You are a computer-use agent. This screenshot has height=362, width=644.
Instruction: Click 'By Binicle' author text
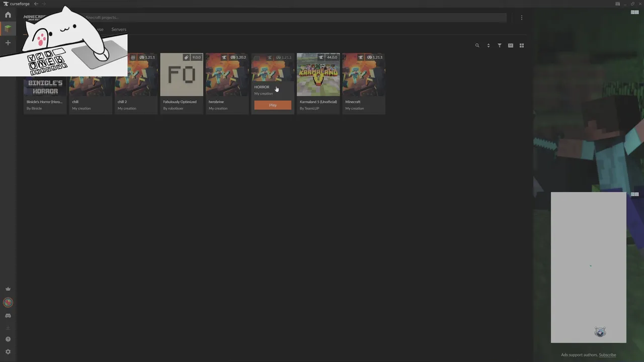(34, 109)
